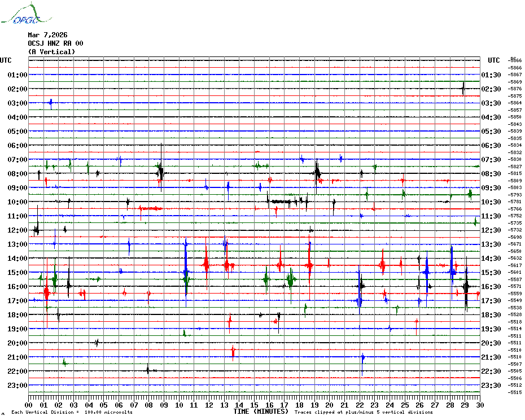The image size is (525, 420).
Task: Click the black spike on the 22:00 trace
Action: [148, 370]
